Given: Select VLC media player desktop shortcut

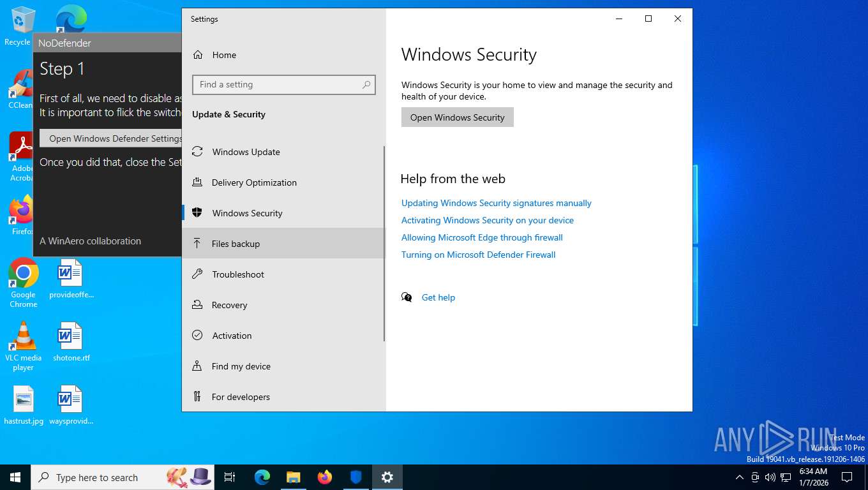Looking at the screenshot, I should click(24, 346).
